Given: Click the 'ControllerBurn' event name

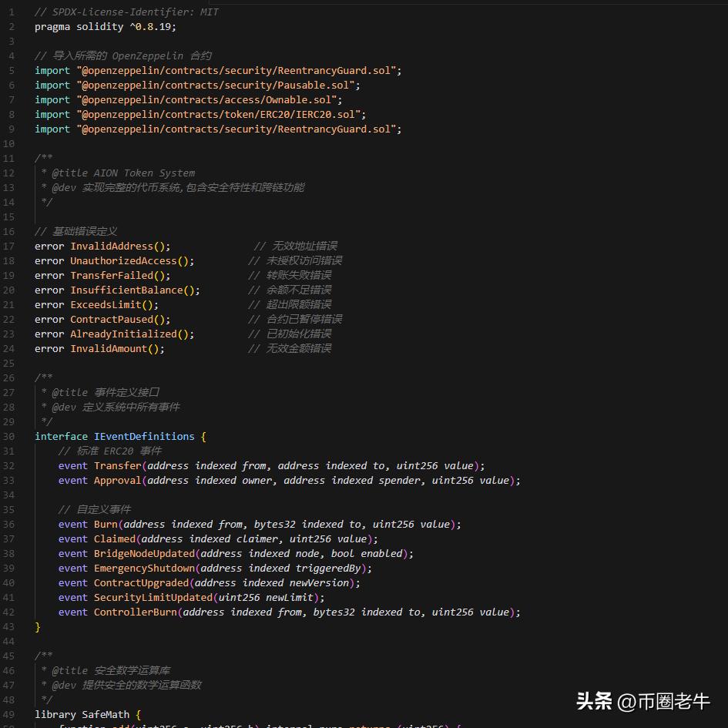Looking at the screenshot, I should (136, 612).
